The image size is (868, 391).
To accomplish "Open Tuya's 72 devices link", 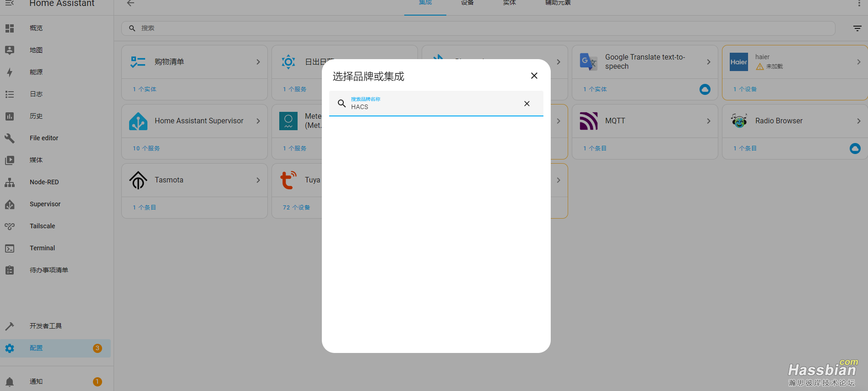I will (x=296, y=208).
